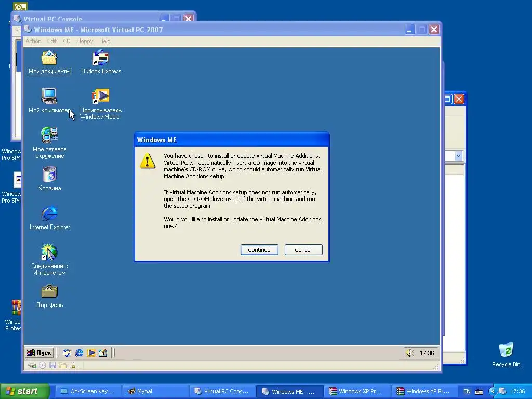
Task: Click the Virtual PC Console window title
Action: 52,19
